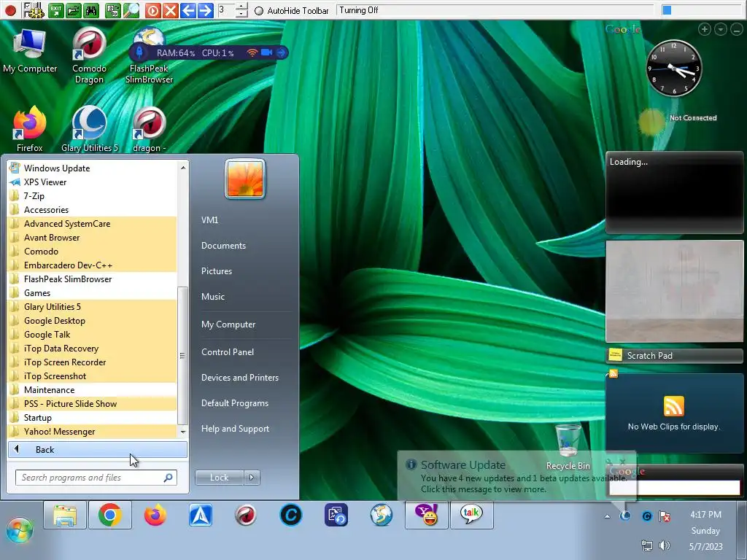Click the volume speaker tray icon

(x=664, y=545)
